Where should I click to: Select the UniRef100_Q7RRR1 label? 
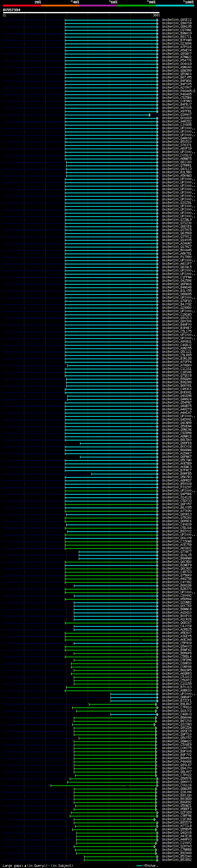click(x=177, y=165)
